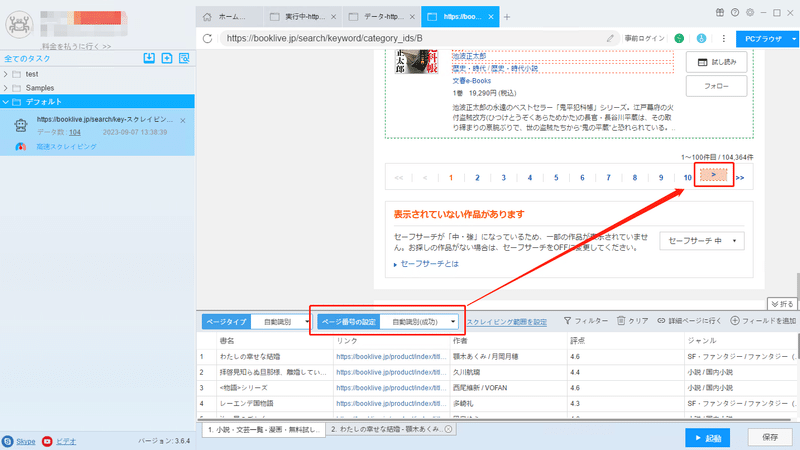Click the last page >> arrow
Screen dimensions: 800x450
[740, 178]
